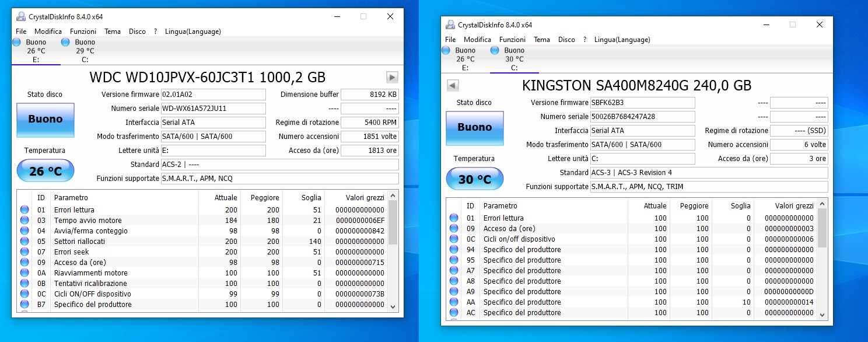
Task: Click status orb for 04 Avvia/ferma conteggio
Action: click(x=24, y=231)
